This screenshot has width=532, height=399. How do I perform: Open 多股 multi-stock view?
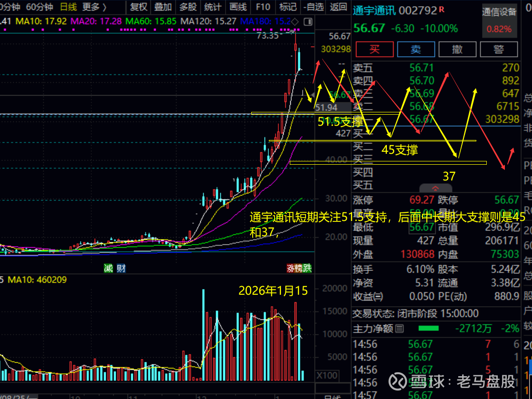[187, 7]
